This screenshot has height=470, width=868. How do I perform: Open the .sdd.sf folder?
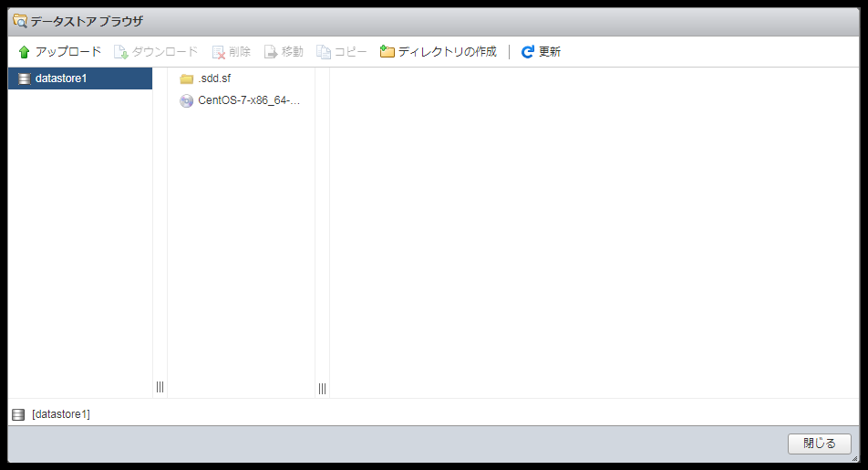[x=214, y=78]
